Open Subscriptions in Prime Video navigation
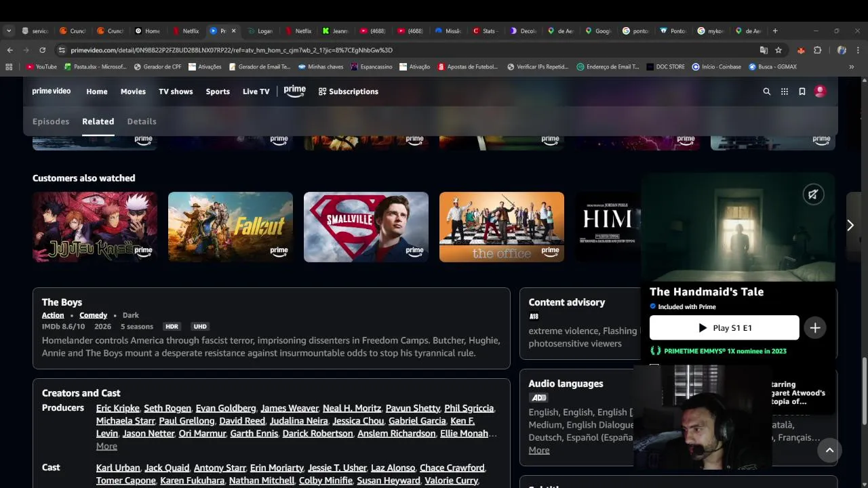 [348, 91]
